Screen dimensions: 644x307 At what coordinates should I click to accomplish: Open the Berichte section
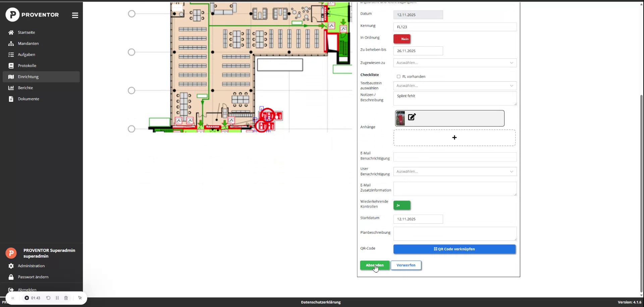coord(25,88)
